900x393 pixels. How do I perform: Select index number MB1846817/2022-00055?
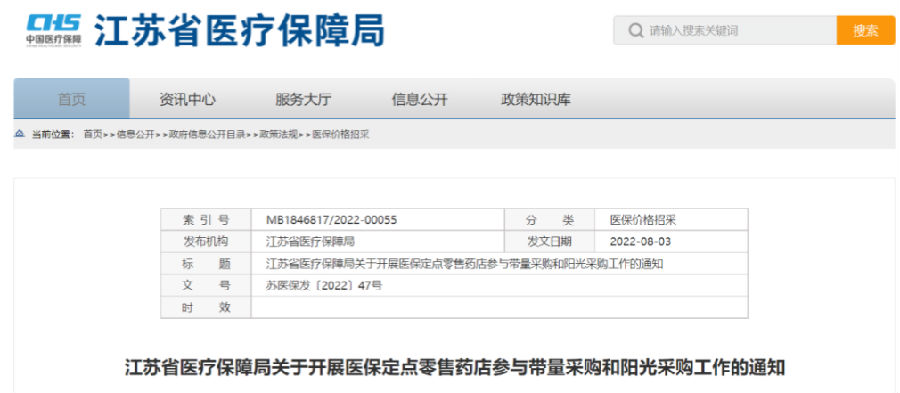point(332,220)
